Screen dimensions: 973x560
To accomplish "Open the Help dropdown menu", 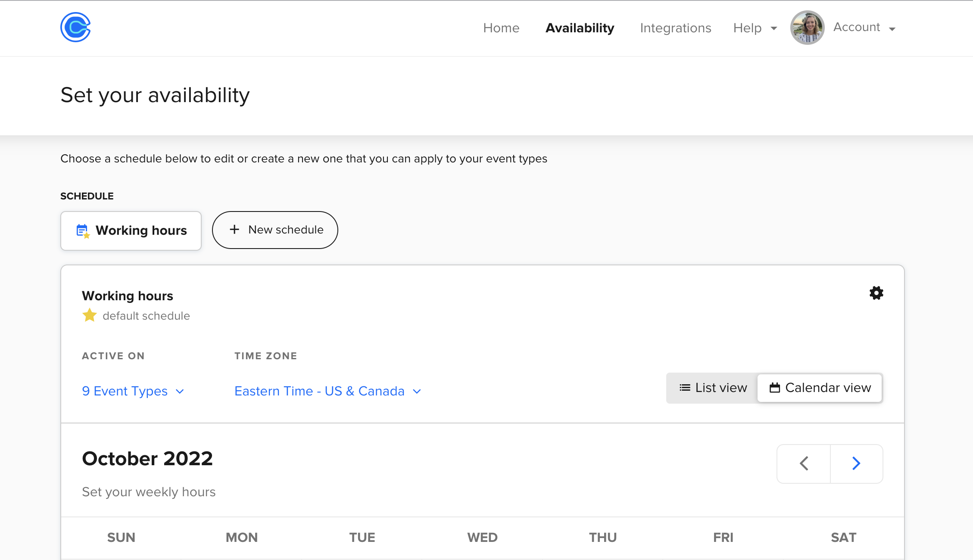I will coord(755,28).
